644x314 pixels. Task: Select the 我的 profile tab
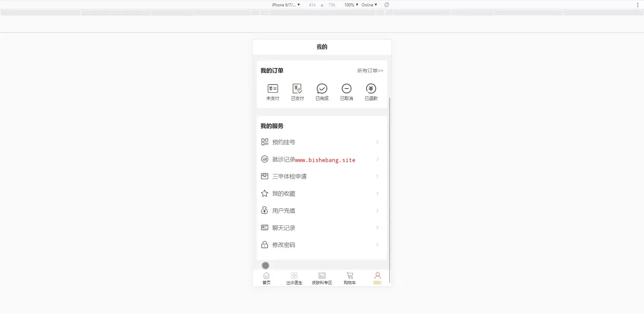click(x=377, y=278)
